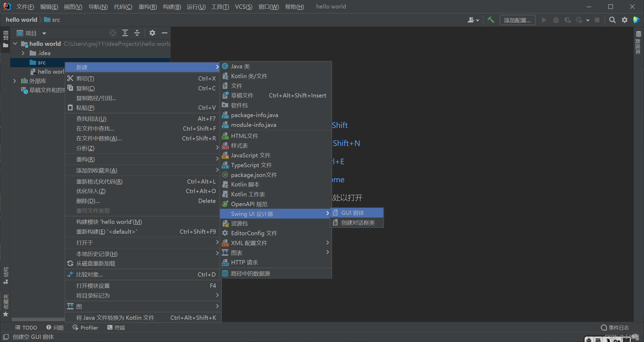Expand the External Libraries node
The width and height of the screenshot is (644, 342).
click(x=15, y=81)
